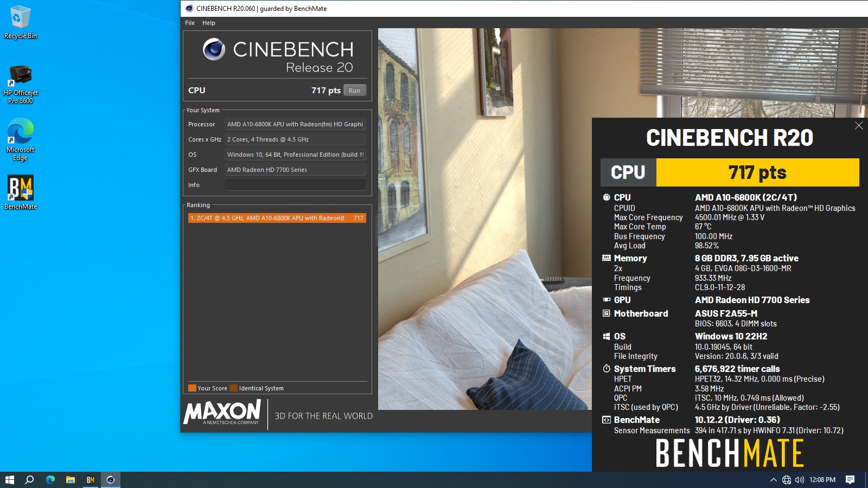Open taskbar search

coord(30,480)
